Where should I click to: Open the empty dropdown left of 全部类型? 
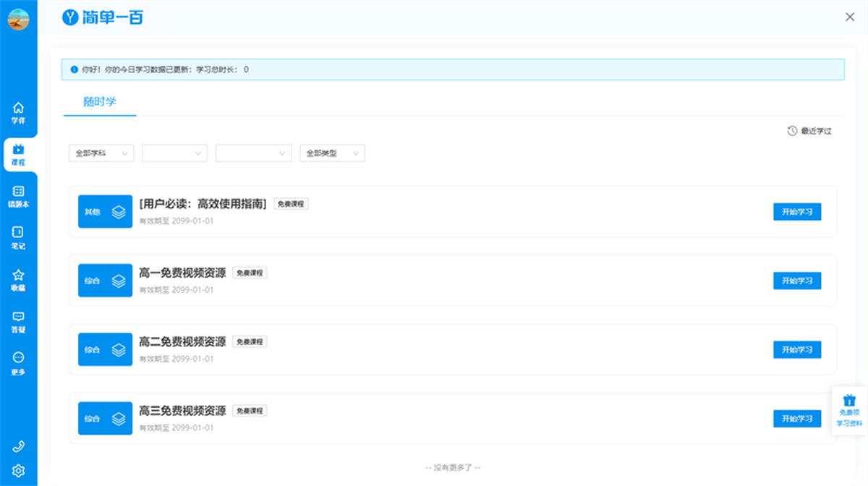(x=253, y=153)
